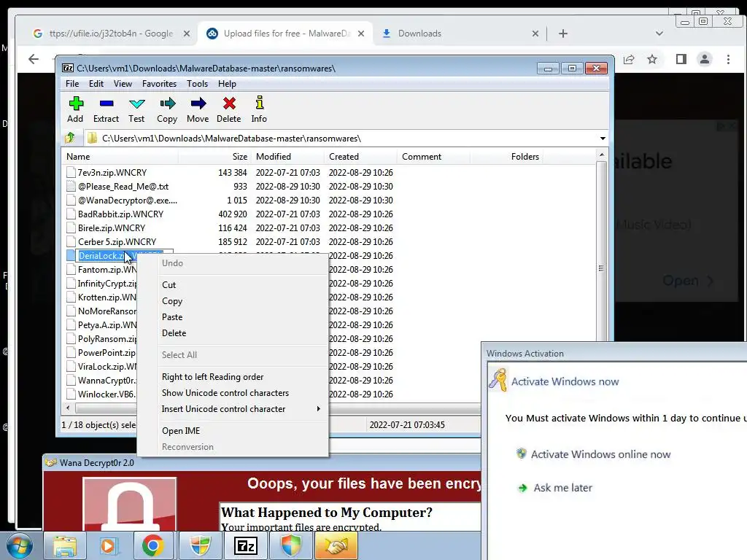Select the Petya.A.zip file row
Screen dimensions: 747x560
[x=101, y=324]
